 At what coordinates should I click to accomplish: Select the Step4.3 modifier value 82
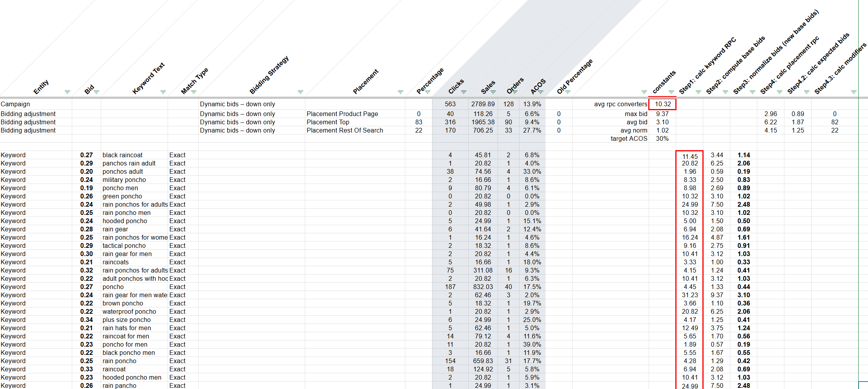(x=835, y=122)
